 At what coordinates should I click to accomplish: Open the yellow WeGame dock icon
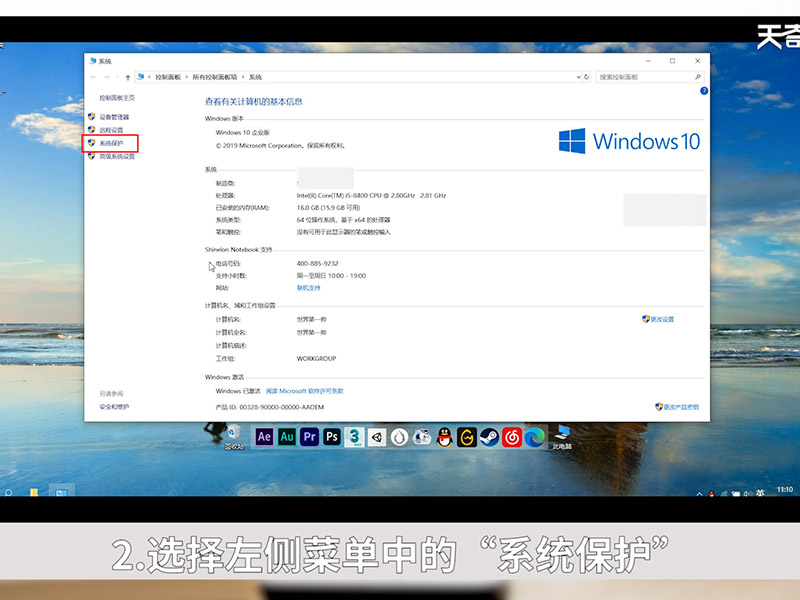467,437
